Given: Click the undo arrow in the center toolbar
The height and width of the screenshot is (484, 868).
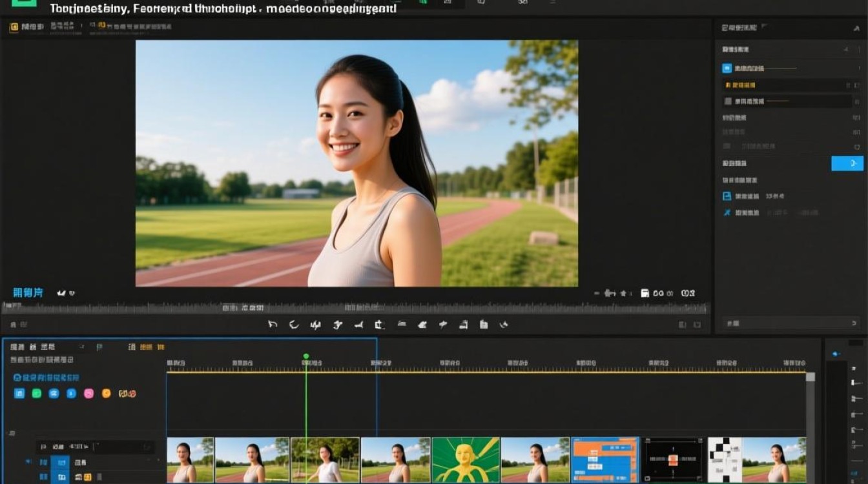Looking at the screenshot, I should tap(273, 325).
